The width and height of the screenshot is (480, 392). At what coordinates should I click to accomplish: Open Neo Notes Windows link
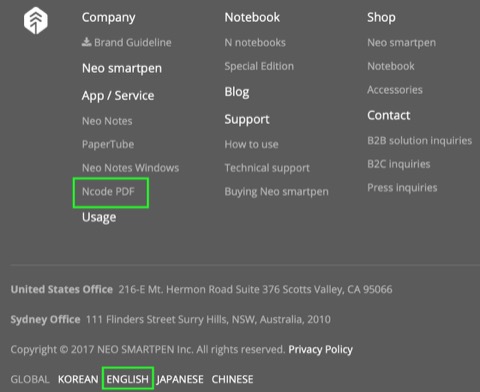click(130, 168)
